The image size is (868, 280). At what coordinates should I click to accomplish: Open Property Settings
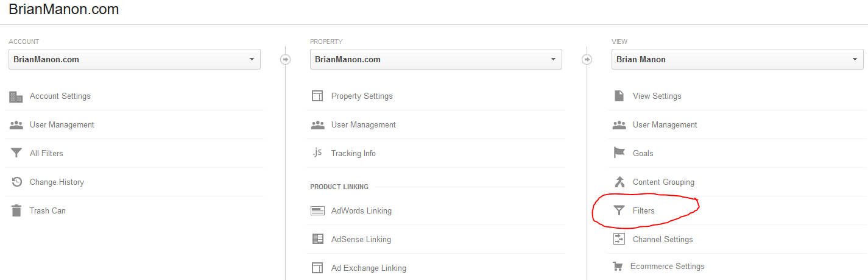(362, 96)
